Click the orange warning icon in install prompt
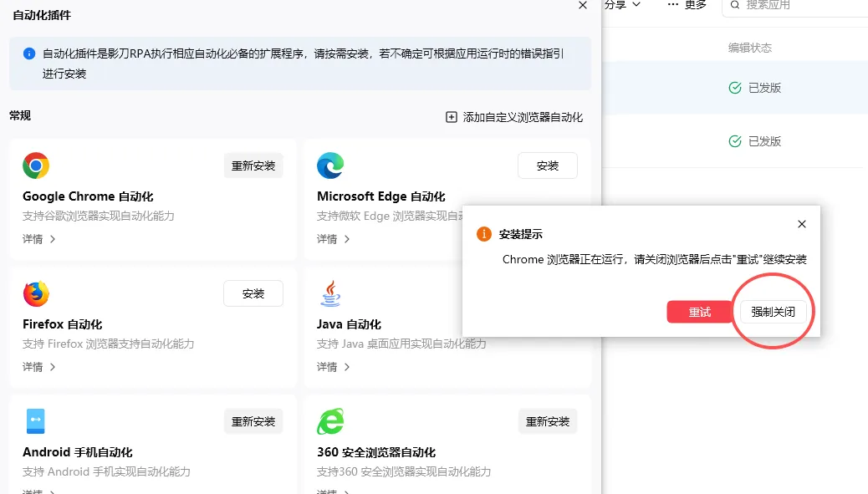This screenshot has height=494, width=868. tap(484, 234)
